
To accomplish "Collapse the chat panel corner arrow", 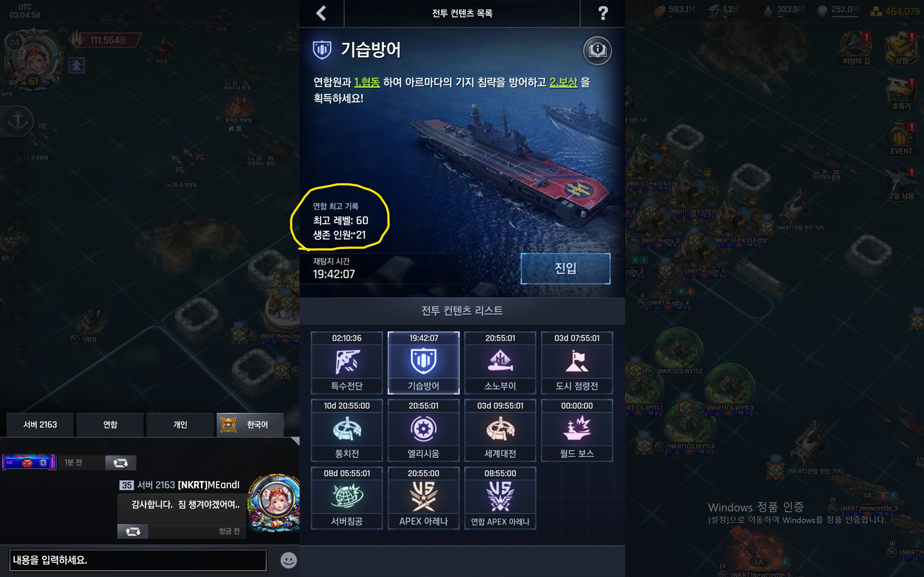I will pyautogui.click(x=295, y=441).
